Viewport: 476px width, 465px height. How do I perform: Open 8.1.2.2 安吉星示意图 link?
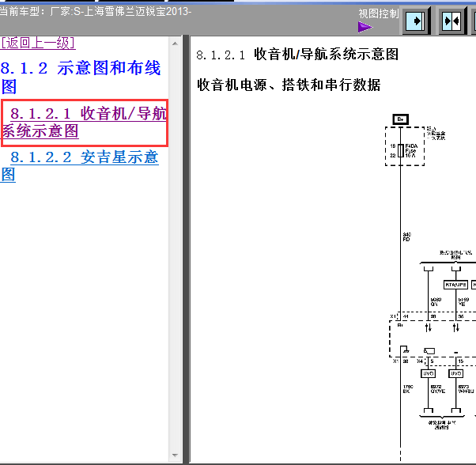click(x=80, y=166)
